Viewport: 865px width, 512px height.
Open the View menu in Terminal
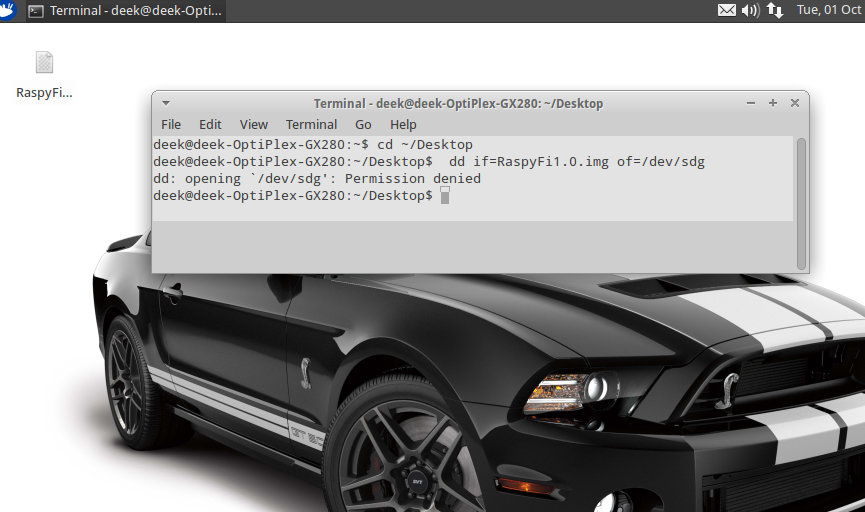tap(254, 125)
